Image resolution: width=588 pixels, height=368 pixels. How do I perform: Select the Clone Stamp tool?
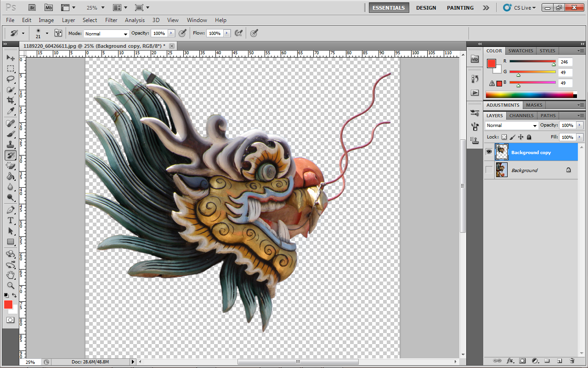point(11,144)
